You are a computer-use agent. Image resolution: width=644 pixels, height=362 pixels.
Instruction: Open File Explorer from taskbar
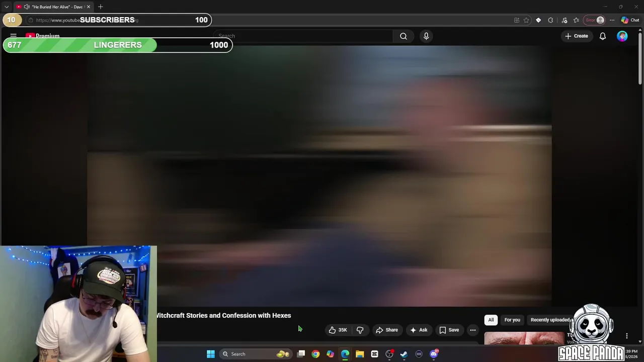tap(360, 354)
